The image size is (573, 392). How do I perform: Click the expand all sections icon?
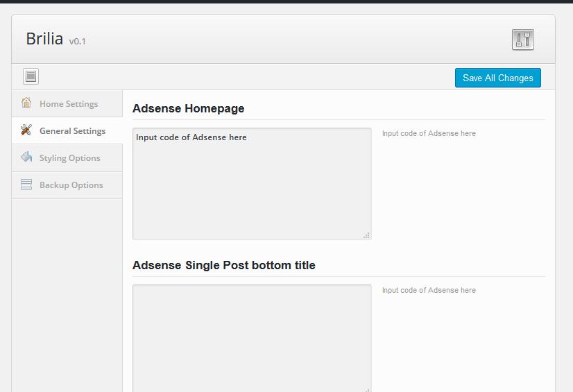[31, 76]
